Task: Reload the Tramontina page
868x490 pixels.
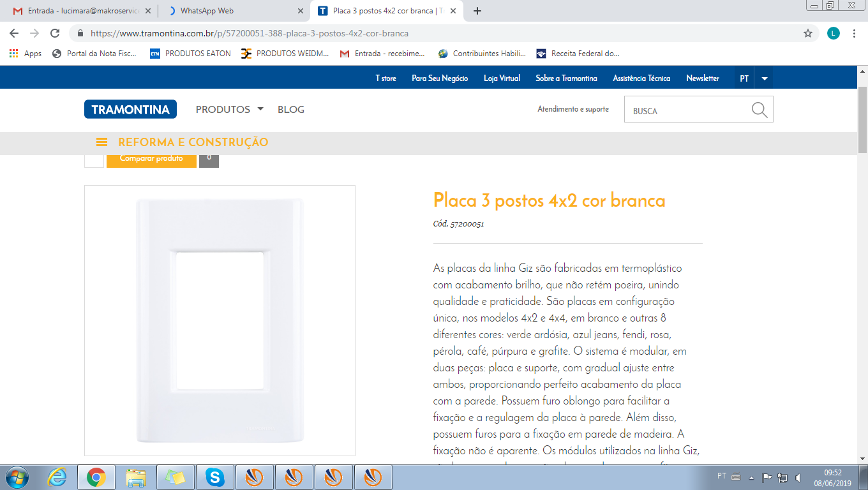Action: (x=55, y=33)
